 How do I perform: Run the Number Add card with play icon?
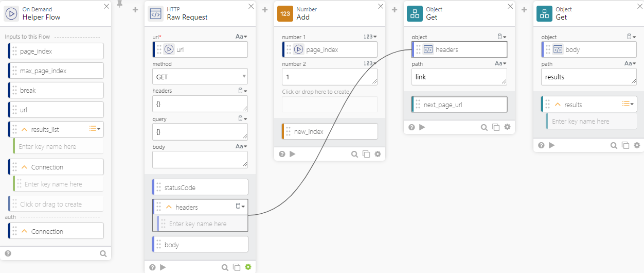click(x=292, y=153)
